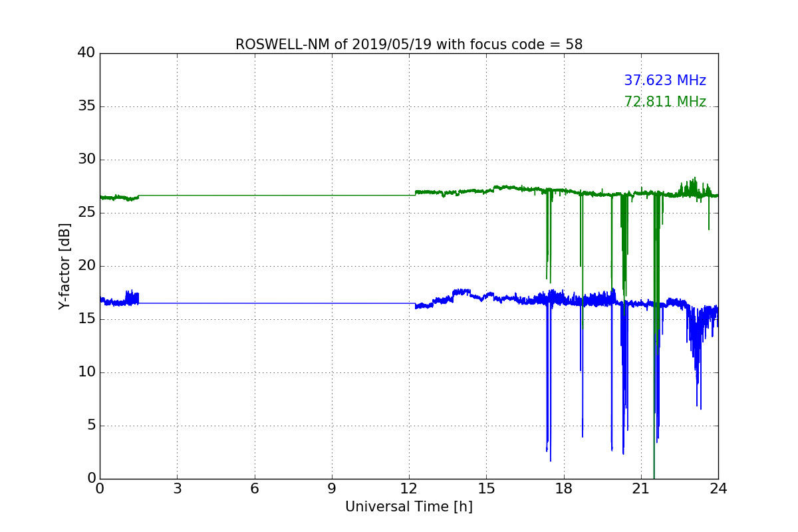
Task: Click y-axis tick label '30'
Action: coord(86,160)
